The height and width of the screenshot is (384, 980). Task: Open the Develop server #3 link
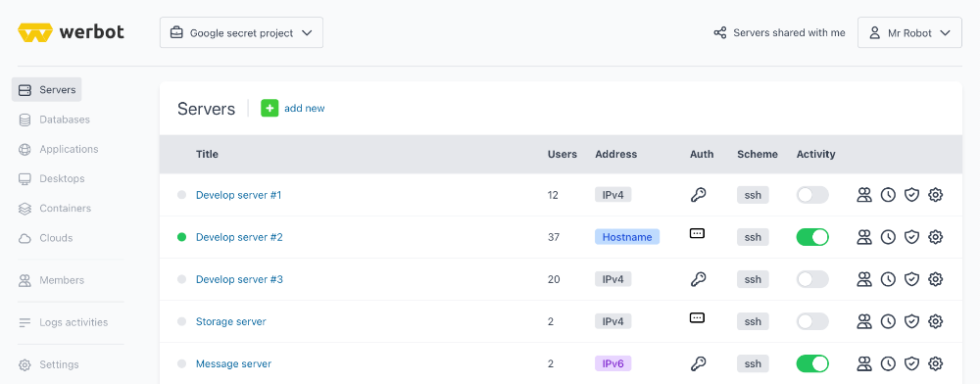[x=239, y=279]
